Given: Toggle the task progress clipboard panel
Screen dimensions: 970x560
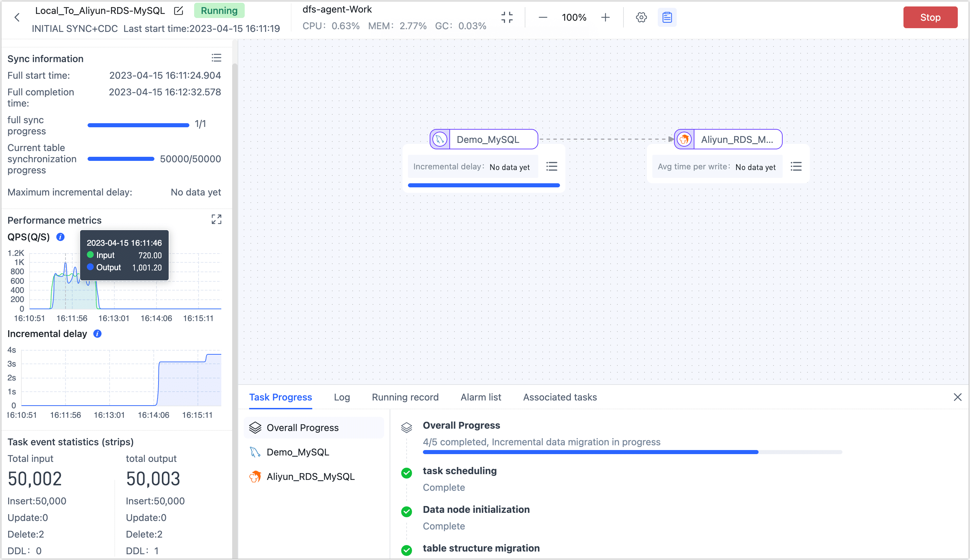Looking at the screenshot, I should 667,17.
